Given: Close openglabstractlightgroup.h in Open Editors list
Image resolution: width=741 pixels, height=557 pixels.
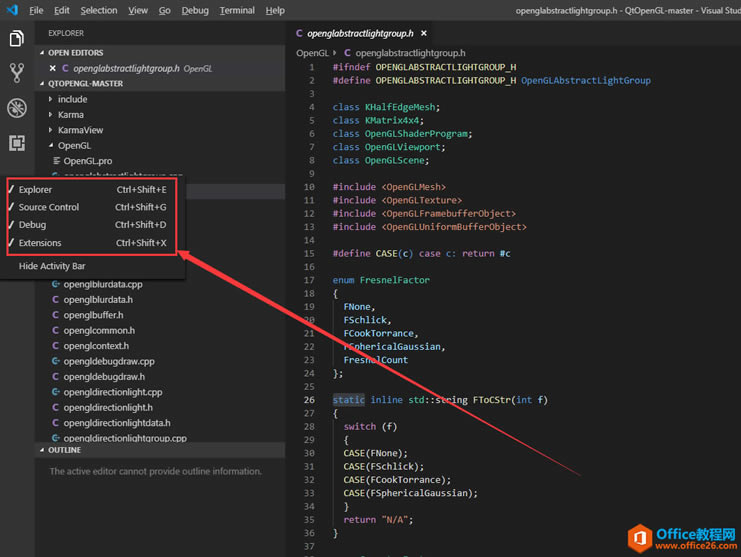Looking at the screenshot, I should tap(52, 69).
